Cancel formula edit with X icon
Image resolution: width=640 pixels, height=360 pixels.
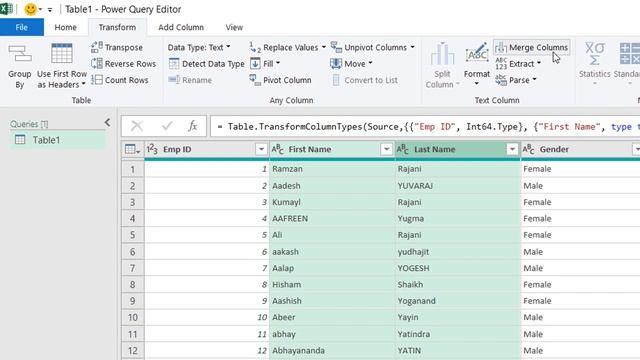tap(137, 126)
